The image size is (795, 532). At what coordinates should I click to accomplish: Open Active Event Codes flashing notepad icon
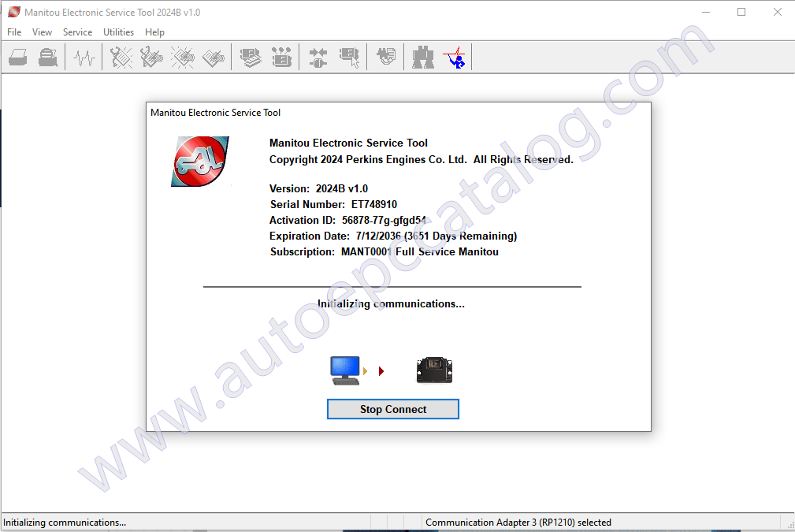(183, 58)
